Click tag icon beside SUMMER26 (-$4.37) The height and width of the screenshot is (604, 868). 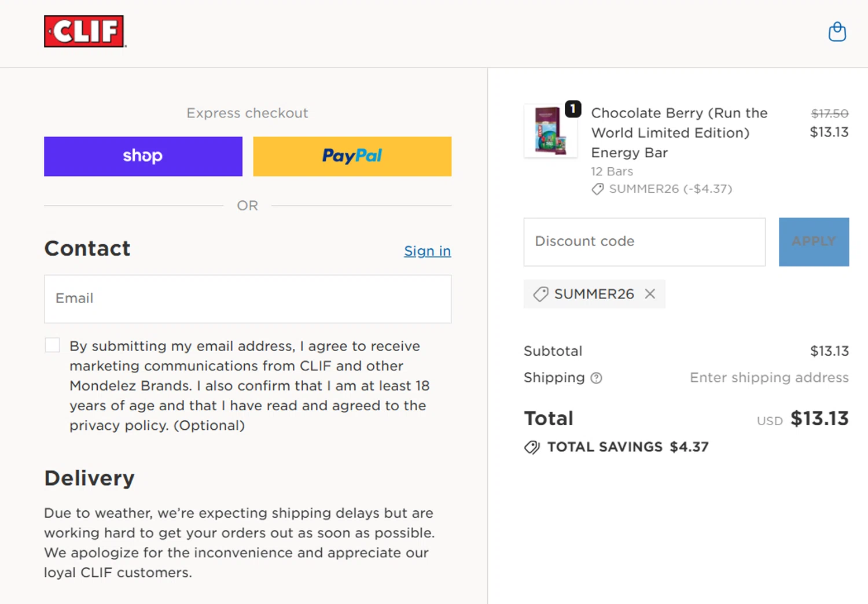[598, 189]
